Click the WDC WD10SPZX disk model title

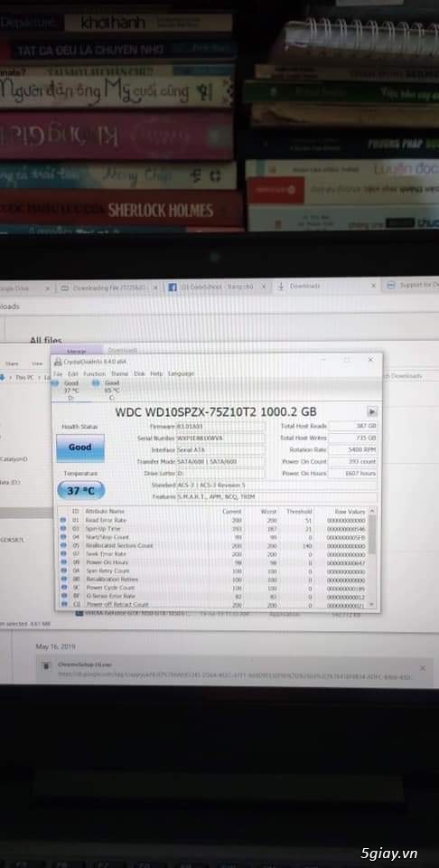pos(216,412)
